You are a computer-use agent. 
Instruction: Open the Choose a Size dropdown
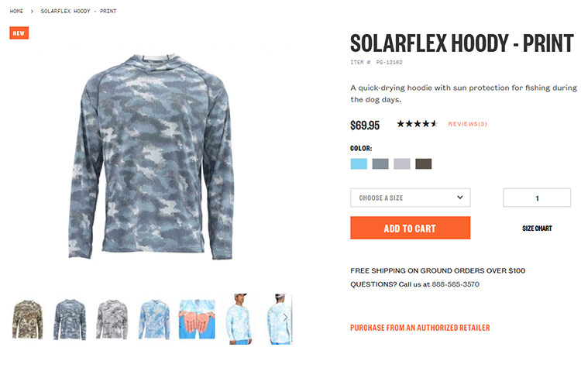coord(410,198)
